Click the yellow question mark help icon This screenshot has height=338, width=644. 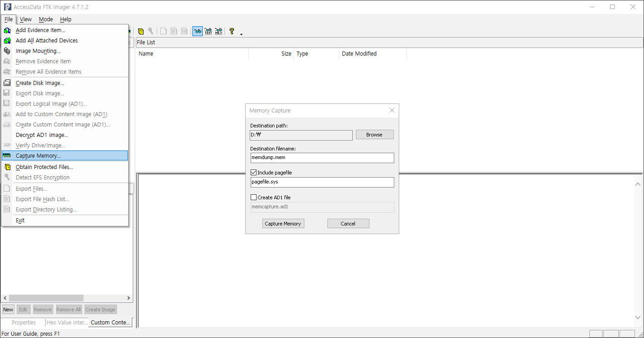point(232,31)
